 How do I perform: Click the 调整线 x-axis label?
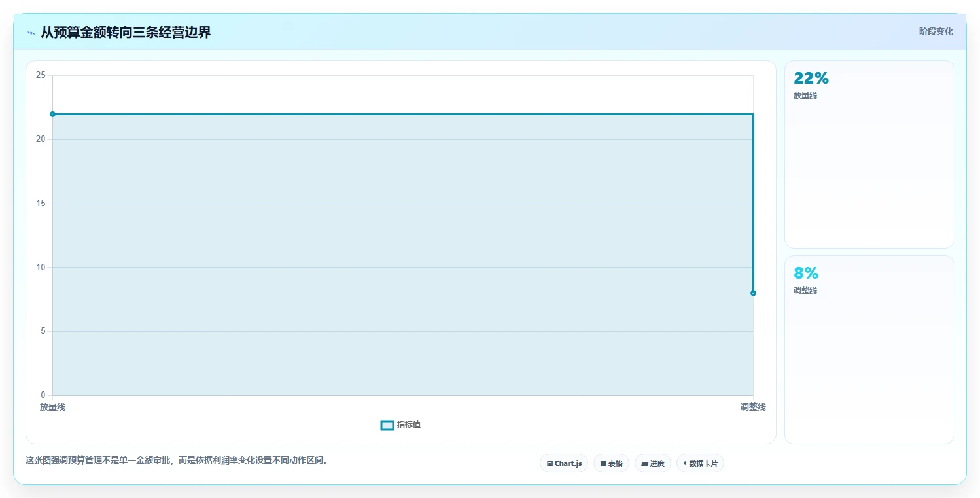click(753, 407)
